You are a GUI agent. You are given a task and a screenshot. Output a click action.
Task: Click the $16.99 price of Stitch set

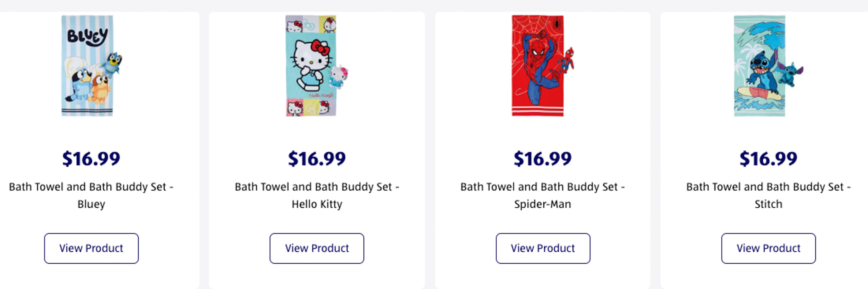(x=768, y=159)
